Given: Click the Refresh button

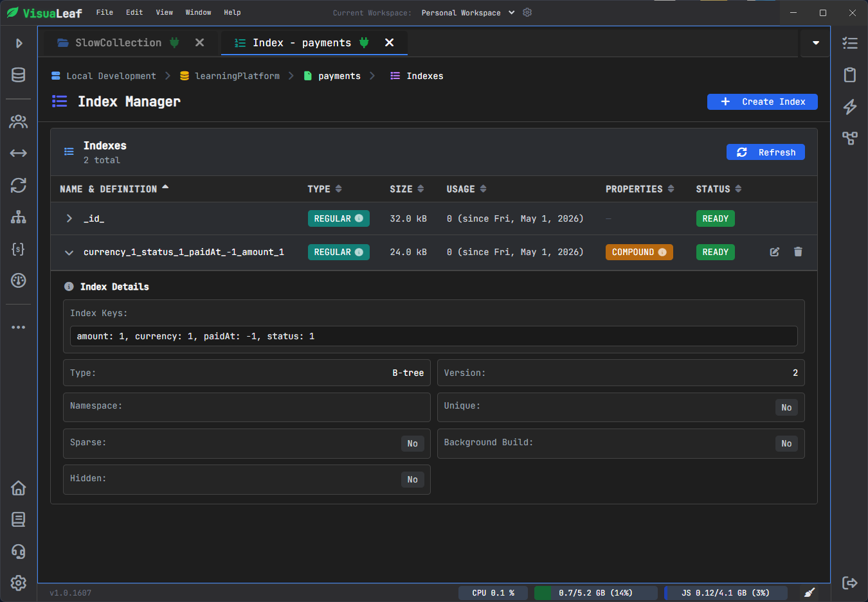Looking at the screenshot, I should (x=765, y=152).
